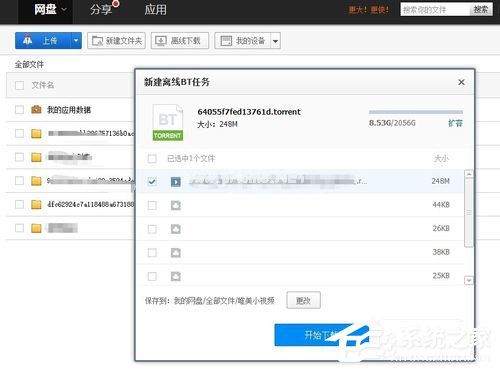Click the image icon in 44KB row
500x371 pixels.
[x=176, y=205]
